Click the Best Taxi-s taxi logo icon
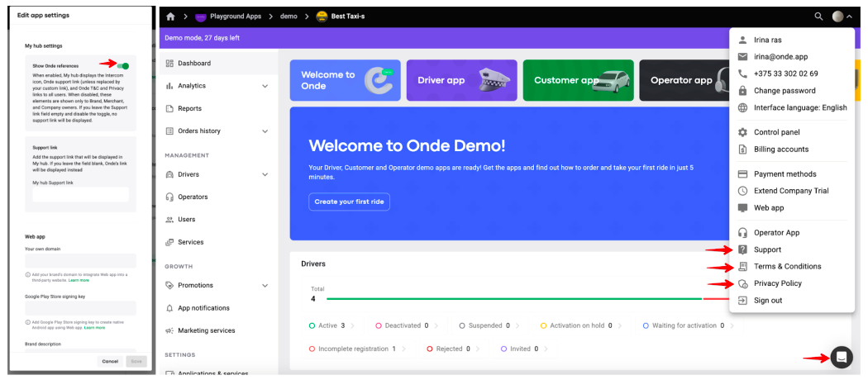 (x=322, y=17)
